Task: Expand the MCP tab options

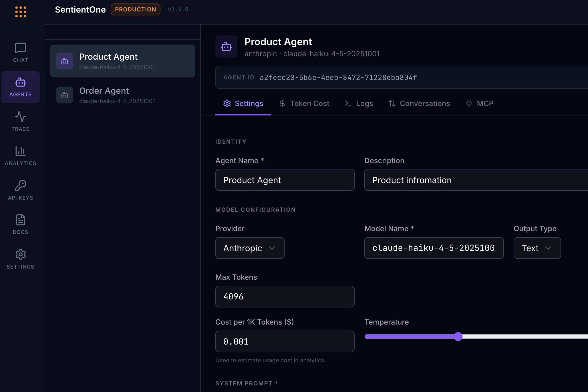Action: coord(480,103)
